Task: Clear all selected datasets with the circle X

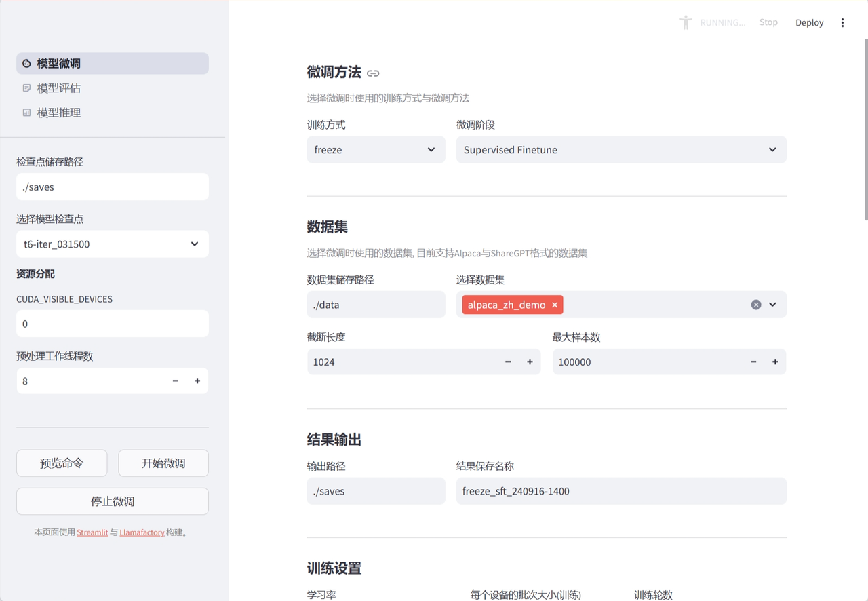Action: pyautogui.click(x=756, y=305)
